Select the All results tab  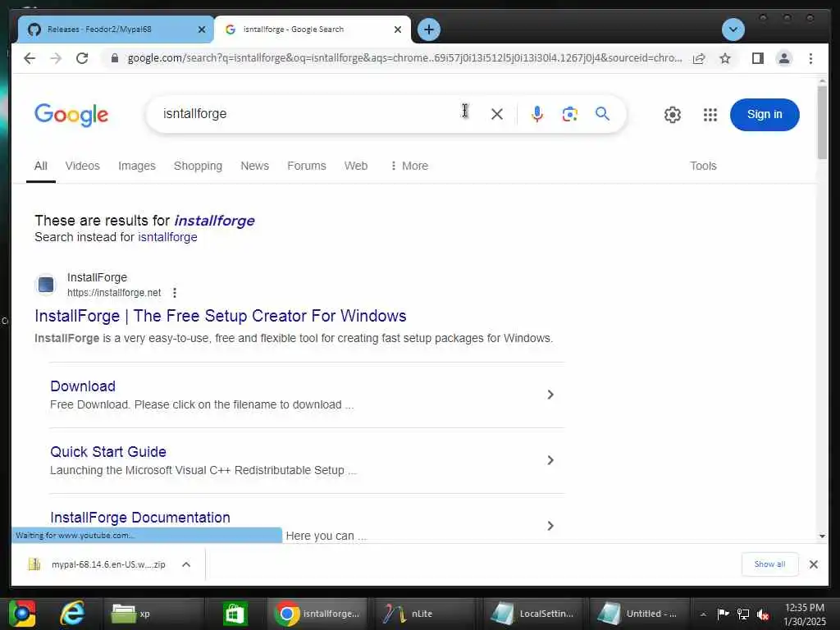tap(41, 166)
